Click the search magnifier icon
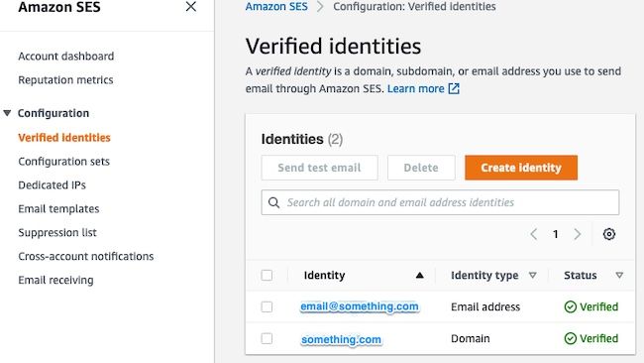This screenshot has height=363, width=644. [x=273, y=202]
